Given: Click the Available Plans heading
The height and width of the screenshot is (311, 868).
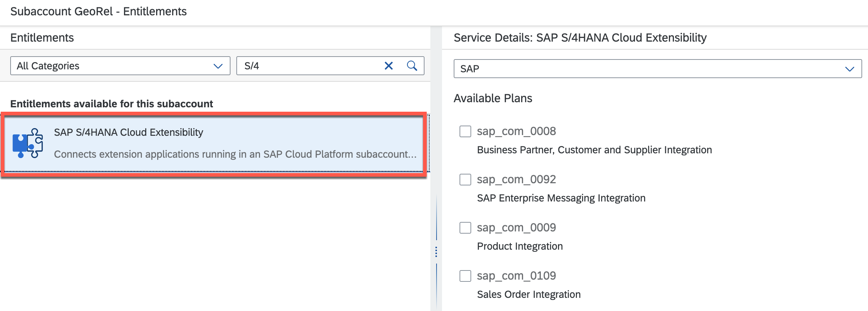Looking at the screenshot, I should [493, 98].
